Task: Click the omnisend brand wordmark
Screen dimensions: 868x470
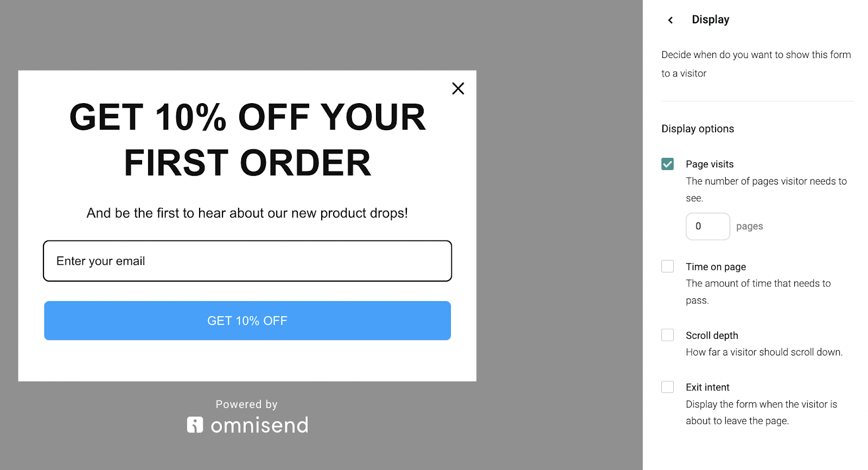Action: pos(259,425)
